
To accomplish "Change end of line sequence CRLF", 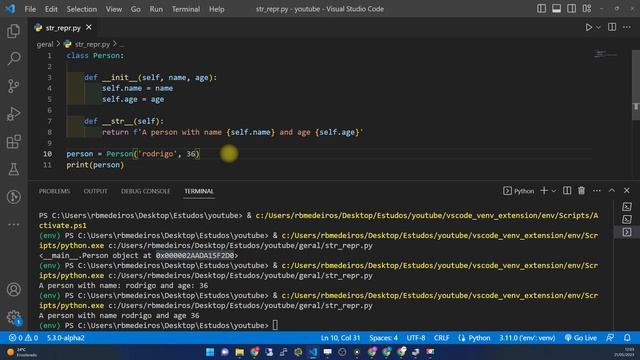I will click(442, 338).
